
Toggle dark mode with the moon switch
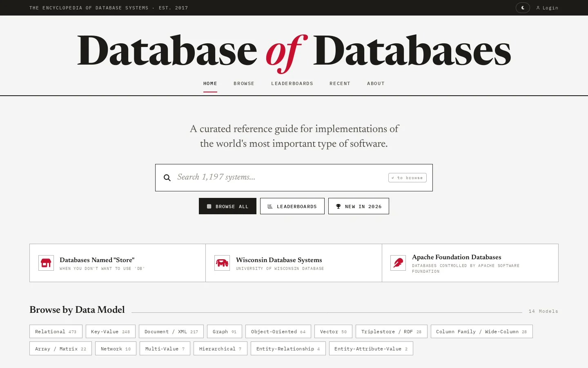(523, 8)
